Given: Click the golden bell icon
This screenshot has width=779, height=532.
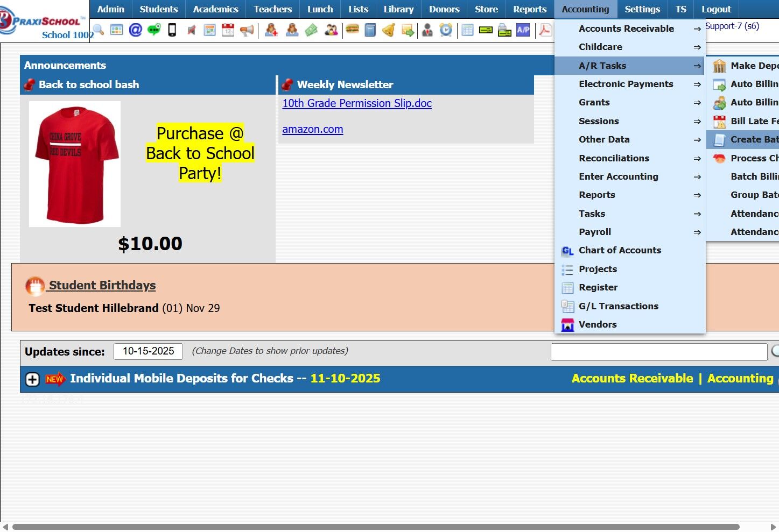Looking at the screenshot, I should point(389,30).
